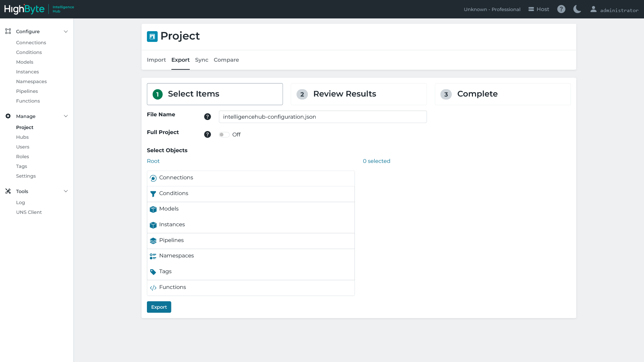Open Pipelines in the sidebar
The image size is (644, 362).
tap(27, 91)
